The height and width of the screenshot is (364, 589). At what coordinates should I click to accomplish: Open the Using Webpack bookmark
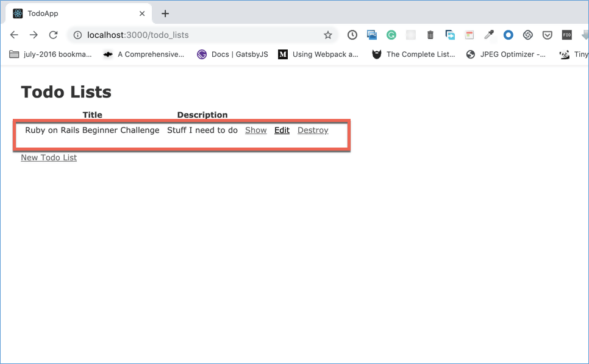point(318,54)
